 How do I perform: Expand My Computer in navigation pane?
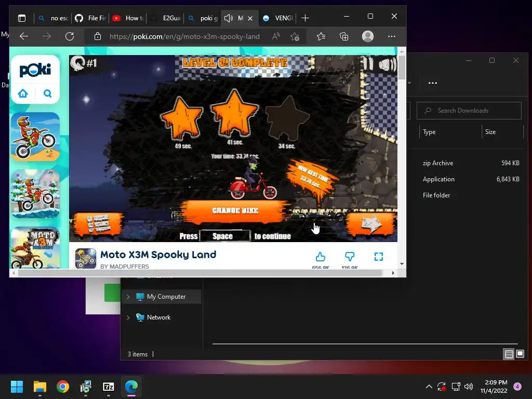pos(128,297)
